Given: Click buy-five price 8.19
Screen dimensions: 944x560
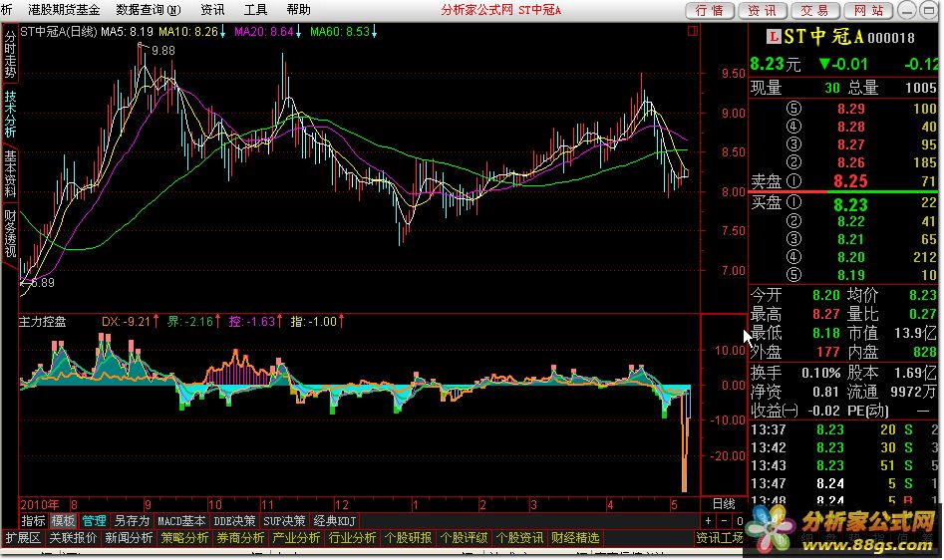Looking at the screenshot, I should (x=850, y=275).
